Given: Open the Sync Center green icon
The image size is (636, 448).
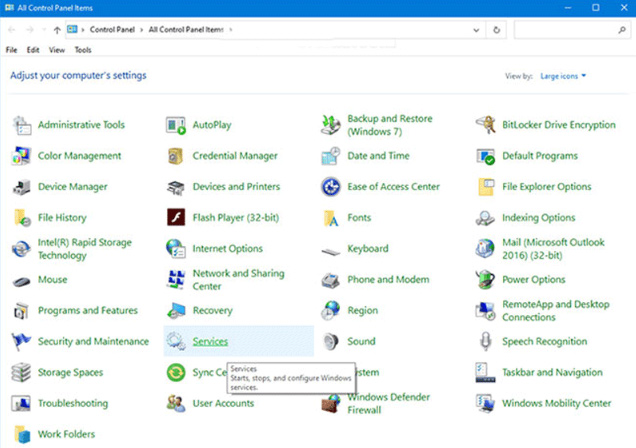Looking at the screenshot, I should tap(176, 372).
